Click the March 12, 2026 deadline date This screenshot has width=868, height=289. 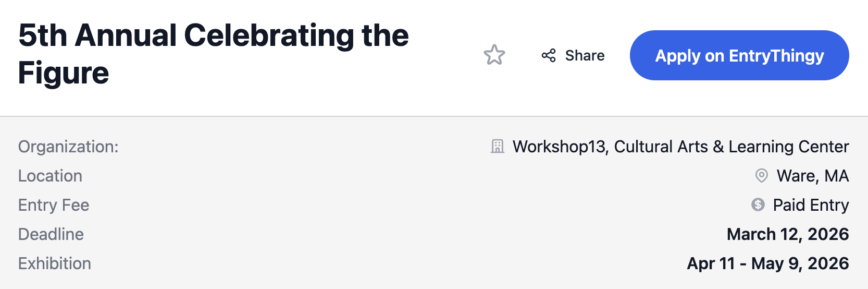(787, 234)
